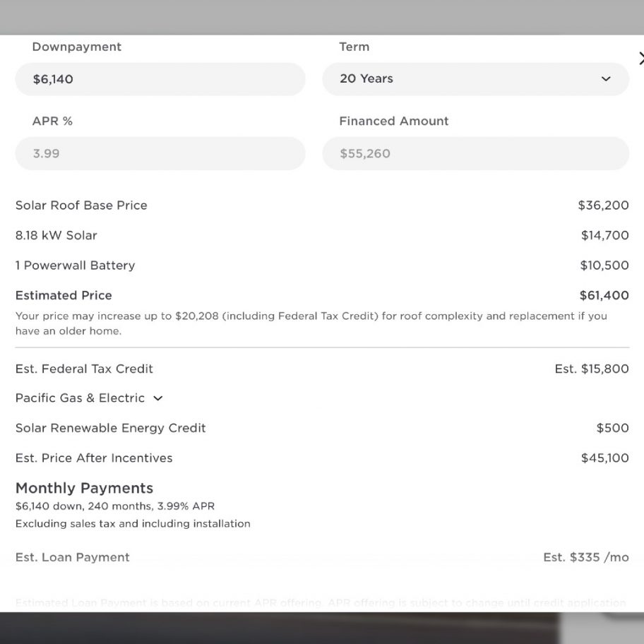Click the Monthly Payments heading

[84, 488]
